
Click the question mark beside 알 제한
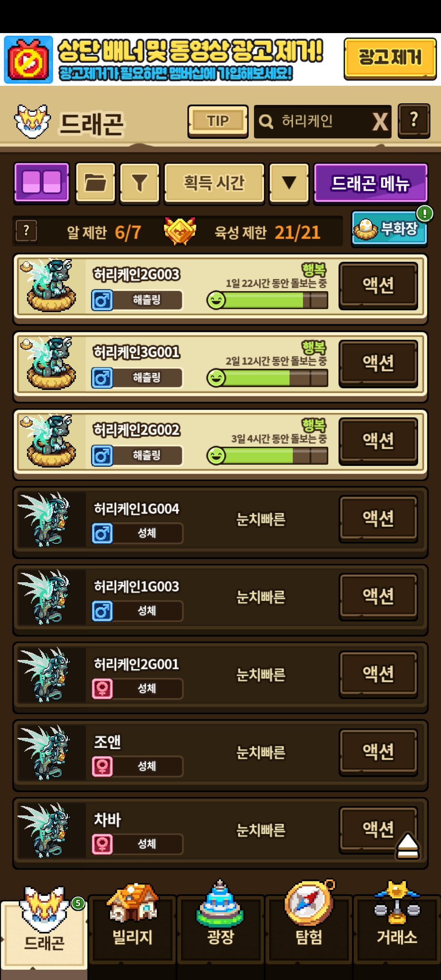point(27,231)
